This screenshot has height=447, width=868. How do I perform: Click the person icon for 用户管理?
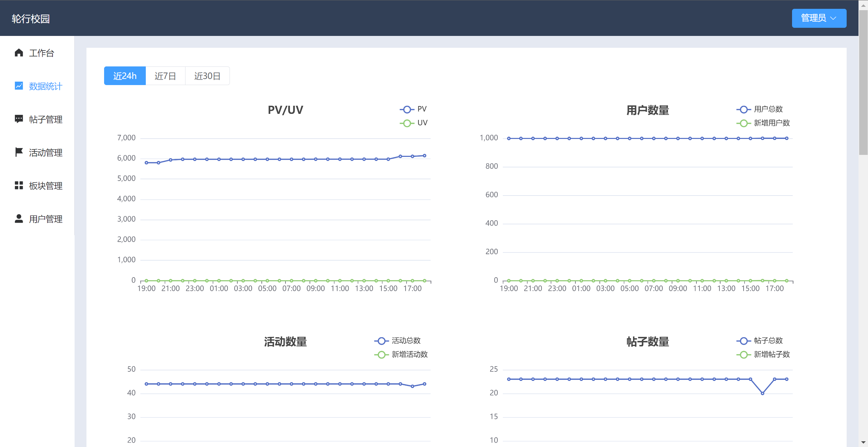click(19, 219)
